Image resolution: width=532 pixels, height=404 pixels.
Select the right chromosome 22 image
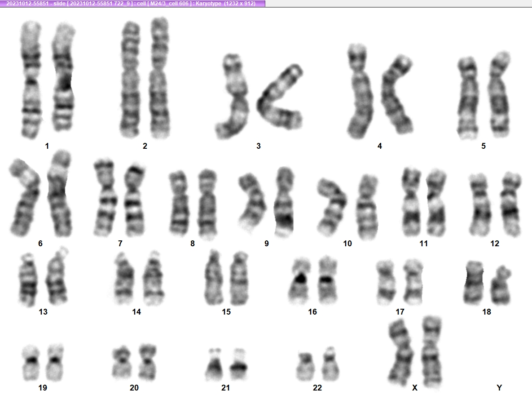coord(330,364)
